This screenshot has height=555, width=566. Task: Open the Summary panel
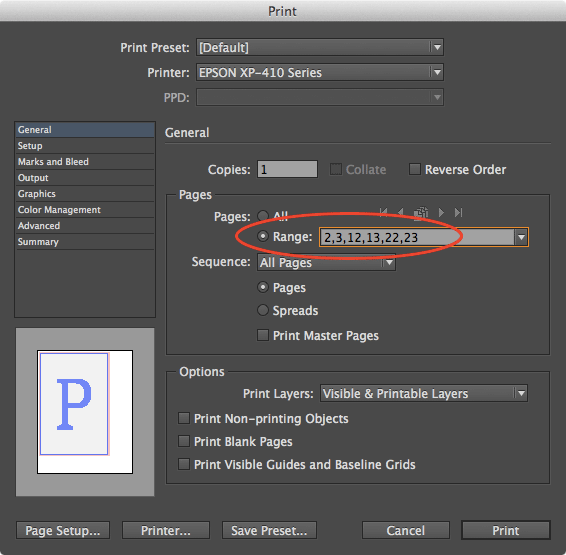(85, 242)
